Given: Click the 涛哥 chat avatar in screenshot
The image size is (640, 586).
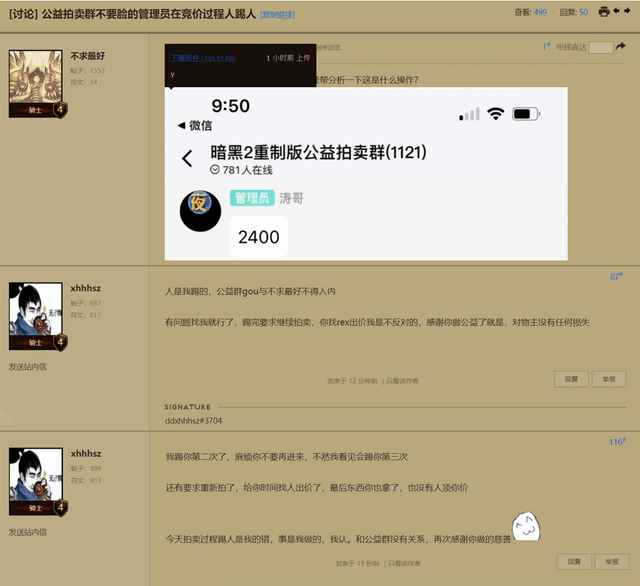Looking at the screenshot, I should tap(200, 211).
